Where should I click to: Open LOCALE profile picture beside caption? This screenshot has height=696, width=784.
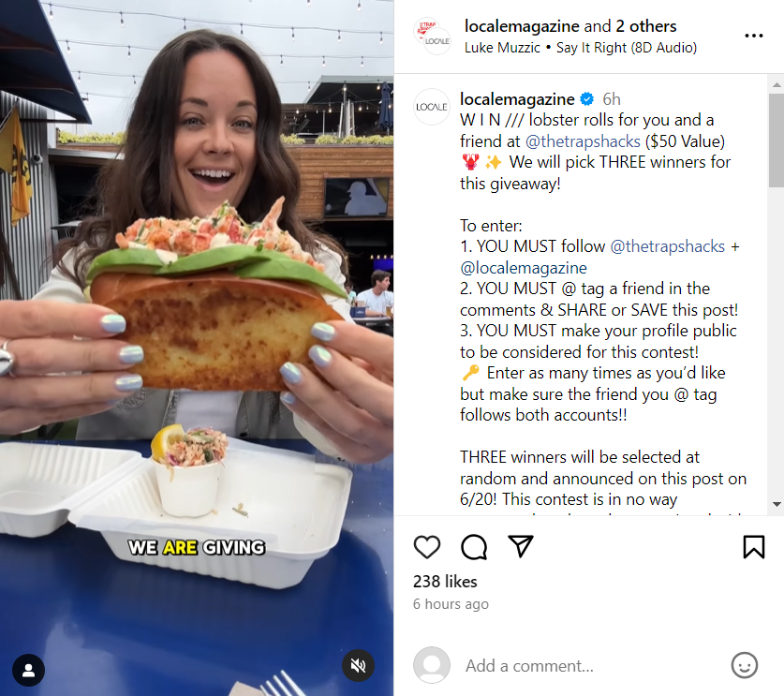pyautogui.click(x=432, y=107)
